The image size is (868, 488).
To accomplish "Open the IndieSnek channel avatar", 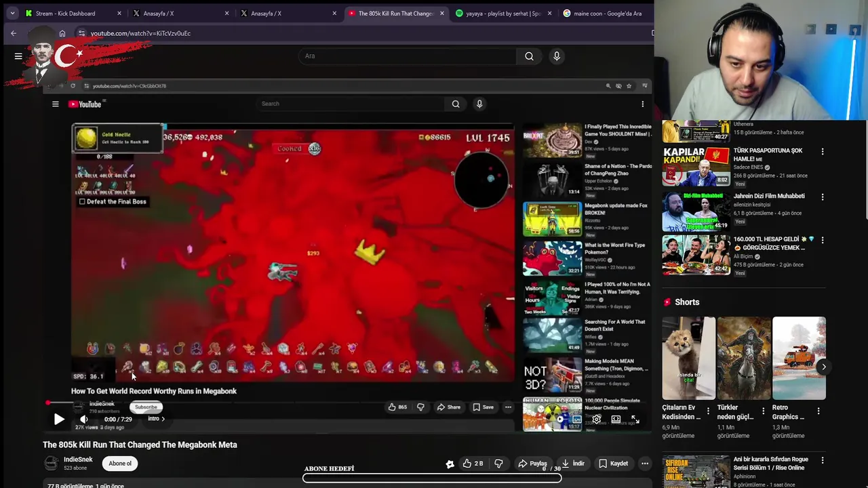I will pos(51,464).
